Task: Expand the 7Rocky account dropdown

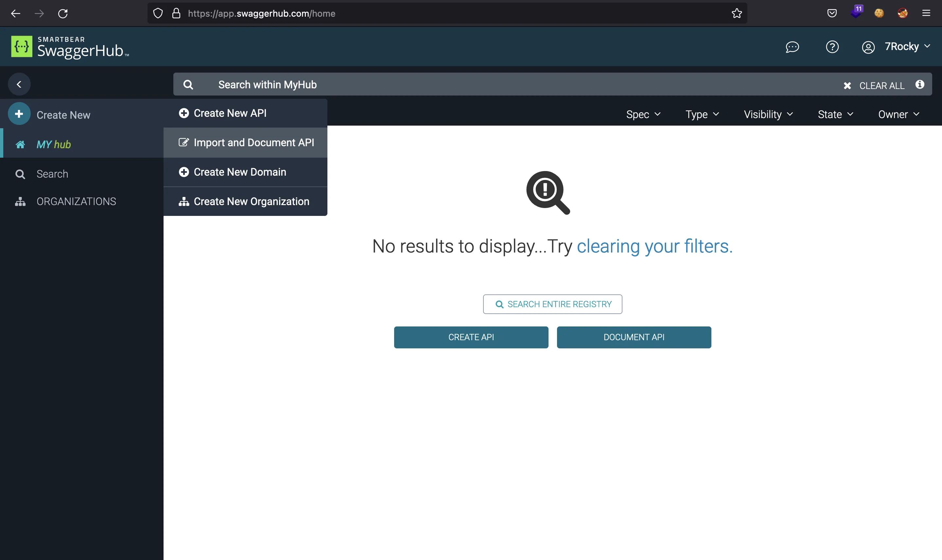Action: [x=907, y=46]
